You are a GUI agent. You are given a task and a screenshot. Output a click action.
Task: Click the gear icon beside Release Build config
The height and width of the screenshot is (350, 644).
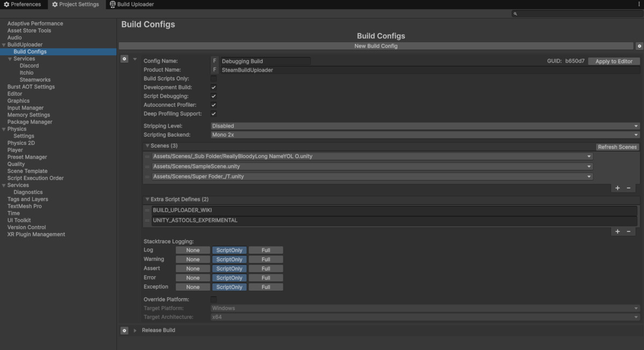click(124, 330)
